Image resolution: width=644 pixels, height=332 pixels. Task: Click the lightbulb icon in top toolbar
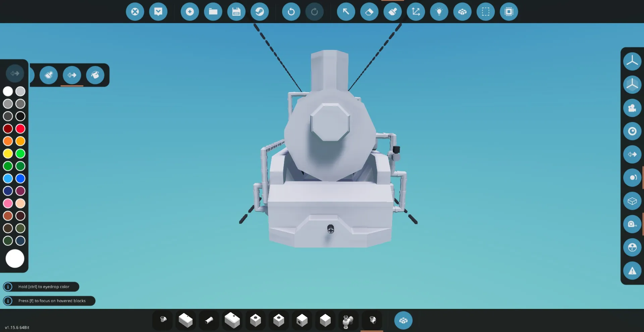439,12
